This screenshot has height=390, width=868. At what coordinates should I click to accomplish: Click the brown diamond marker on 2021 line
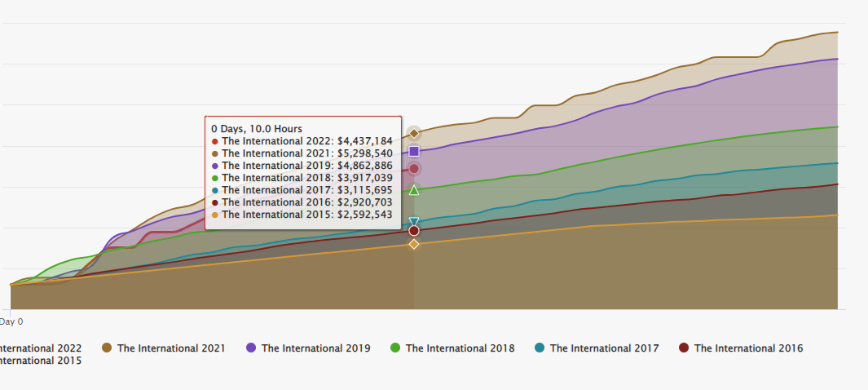[413, 133]
